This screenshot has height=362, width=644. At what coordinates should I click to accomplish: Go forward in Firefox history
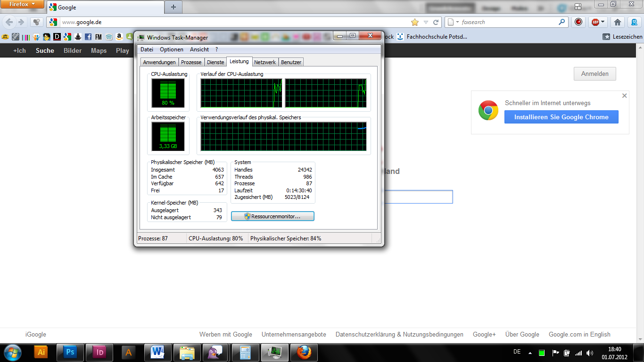[21, 22]
